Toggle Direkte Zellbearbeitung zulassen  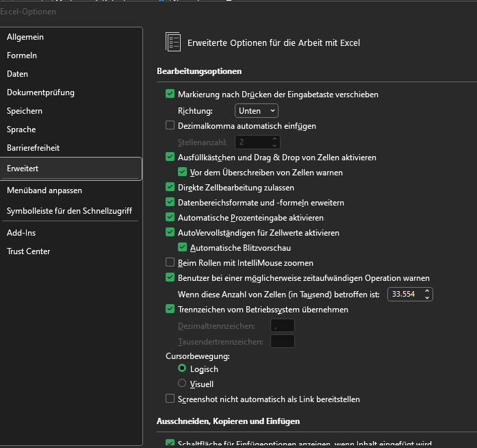(x=170, y=187)
